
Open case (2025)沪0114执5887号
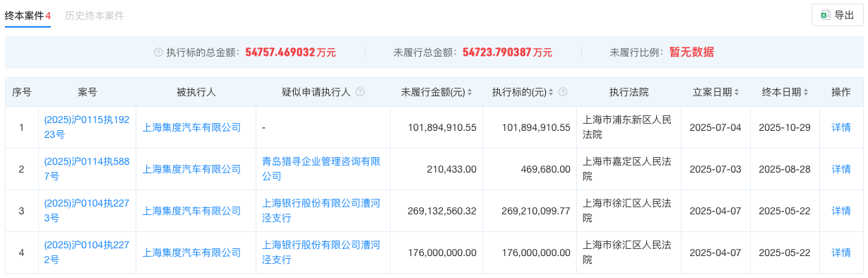pyautogui.click(x=86, y=169)
